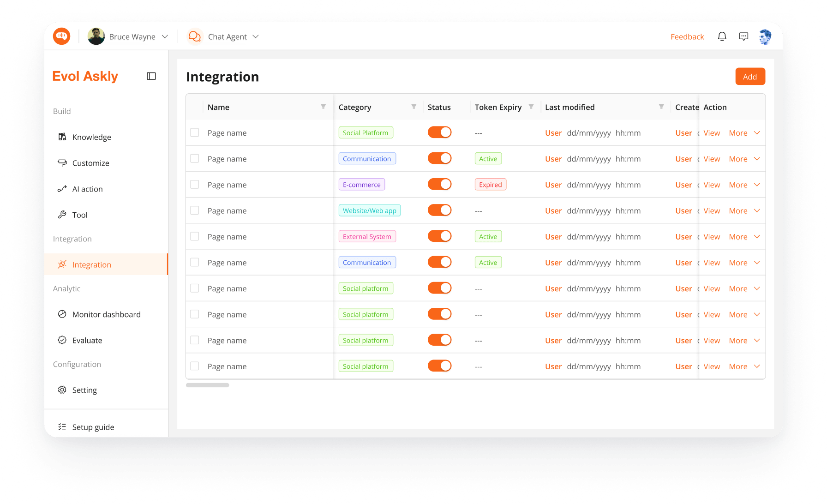Click the Feedback link
Screen dimensions: 827x504
687,36
